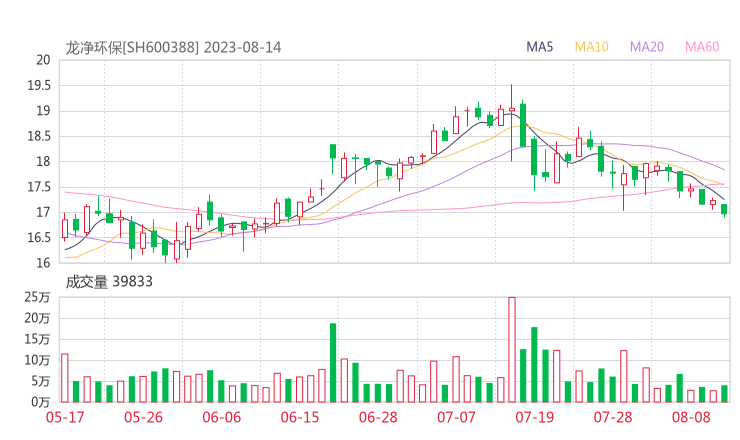740x440 pixels.
Task: Click the last green candlestick at chart's right end
Action: tap(724, 210)
